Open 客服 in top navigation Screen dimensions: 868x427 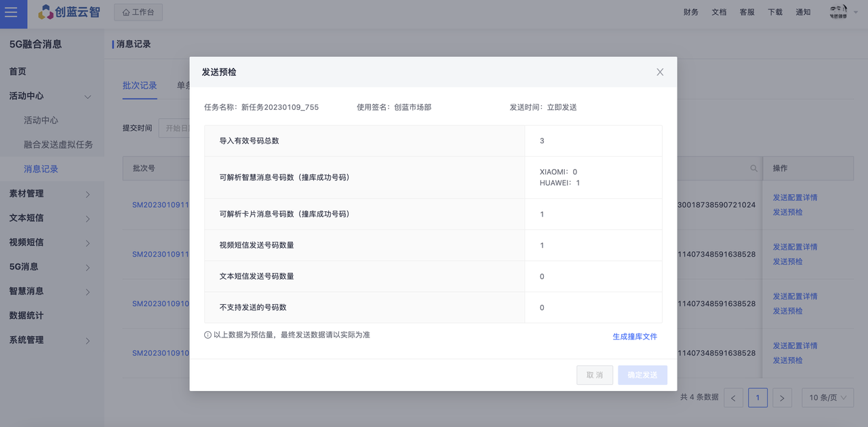click(747, 12)
